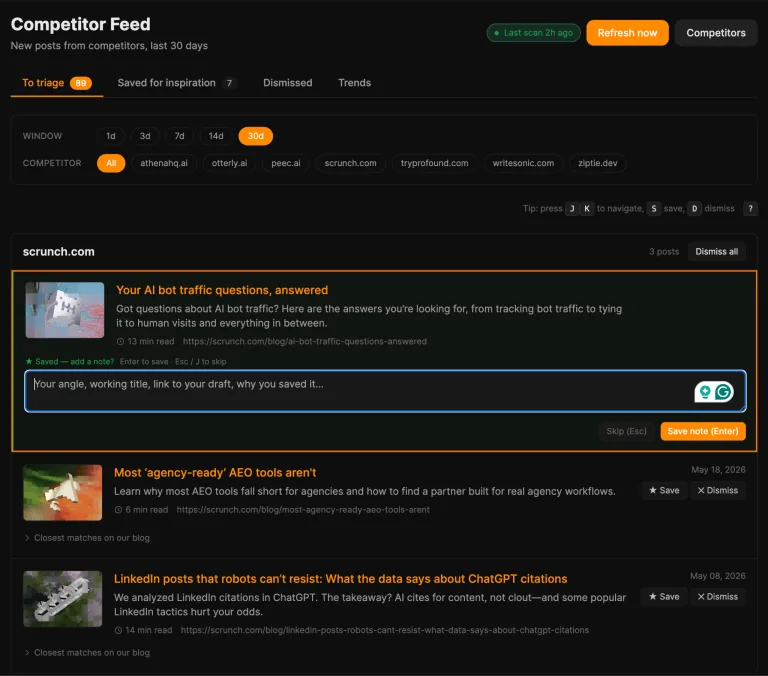Click the K key hint
The height and width of the screenshot is (676, 768).
tap(587, 209)
